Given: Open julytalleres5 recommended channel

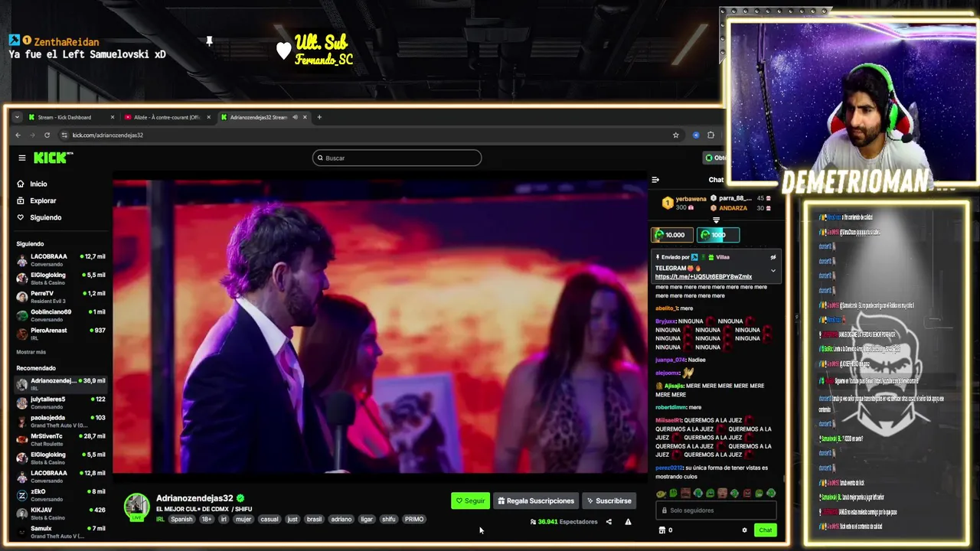Looking at the screenshot, I should [61, 402].
